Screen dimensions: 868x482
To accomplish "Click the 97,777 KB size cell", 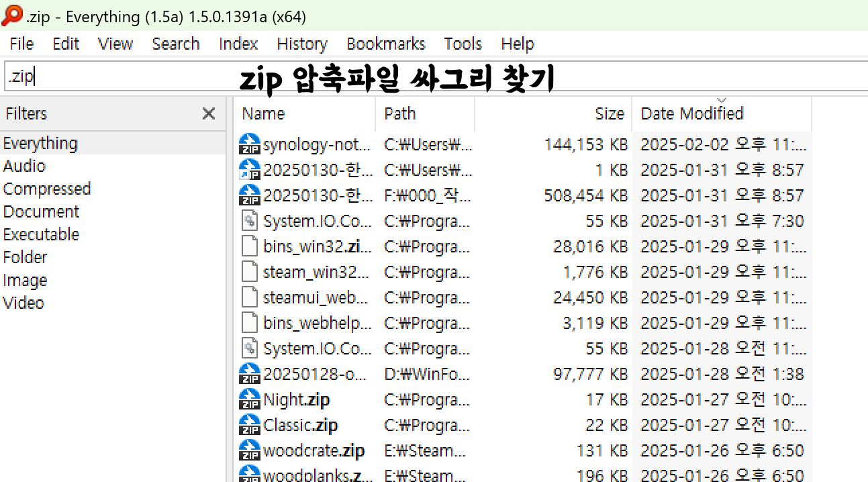I will 591,374.
